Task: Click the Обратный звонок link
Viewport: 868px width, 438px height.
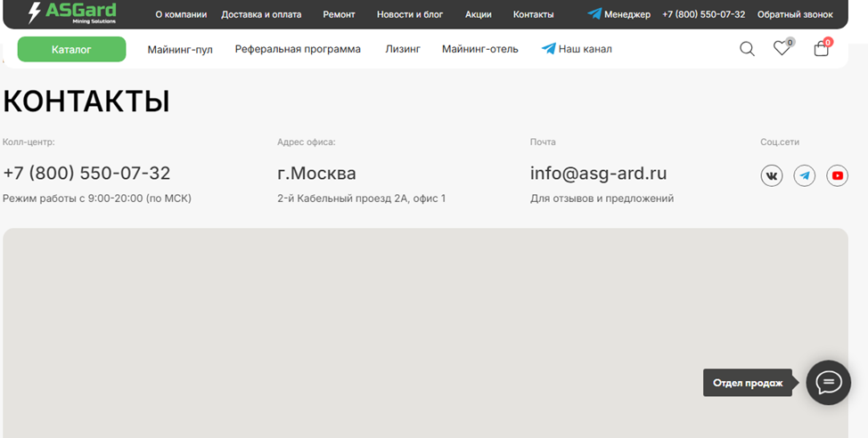Action: pos(795,14)
